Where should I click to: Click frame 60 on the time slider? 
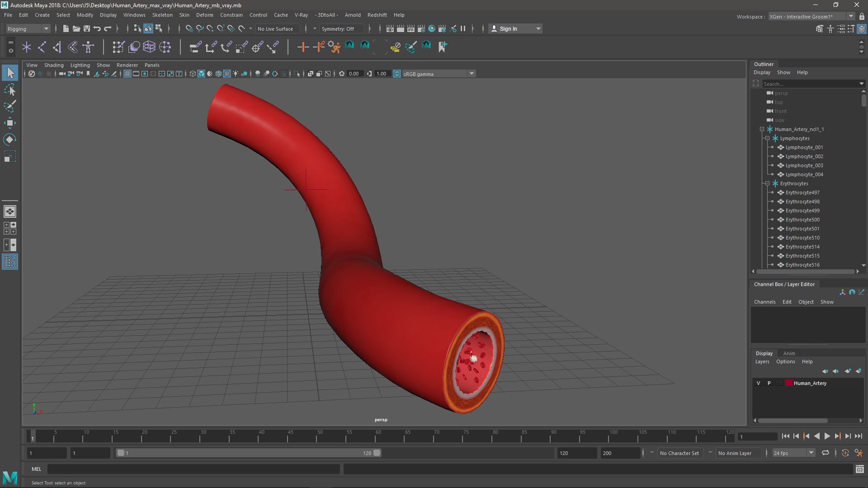pyautogui.click(x=378, y=436)
